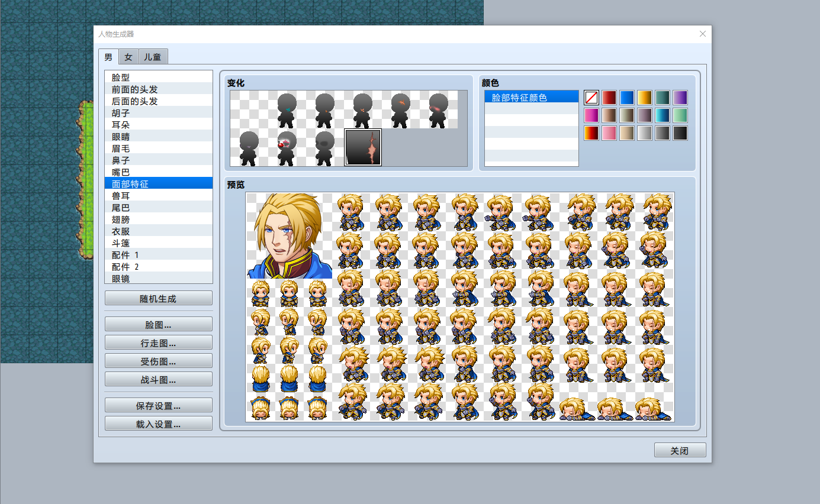Select 兽耳 in the parts list
820x504 pixels.
[159, 195]
